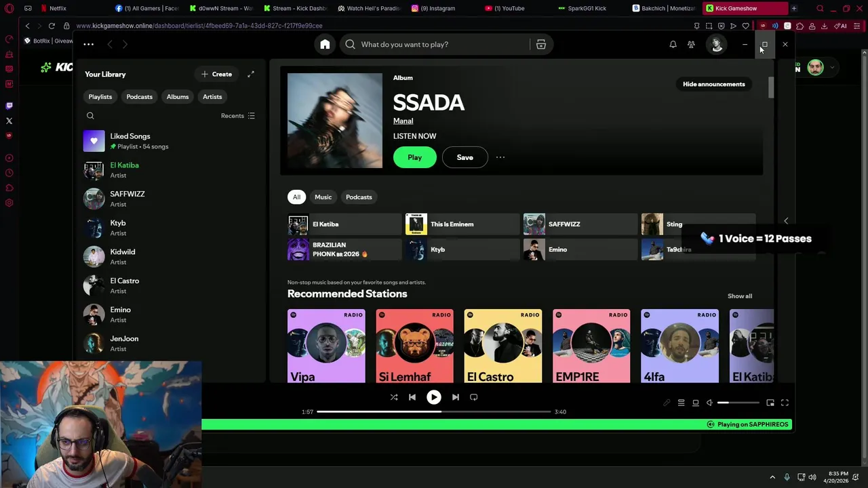Image resolution: width=868 pixels, height=488 pixels.
Task: Click the Play/Pause button in player bar
Action: click(x=433, y=397)
